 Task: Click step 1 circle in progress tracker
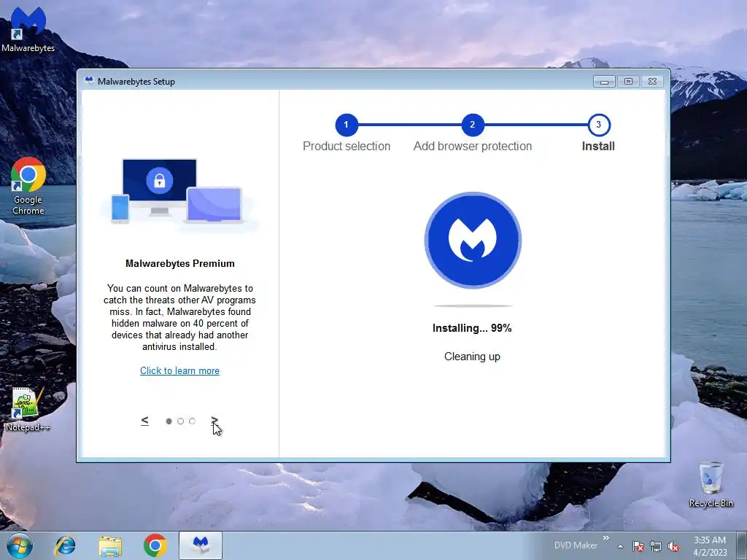347,125
